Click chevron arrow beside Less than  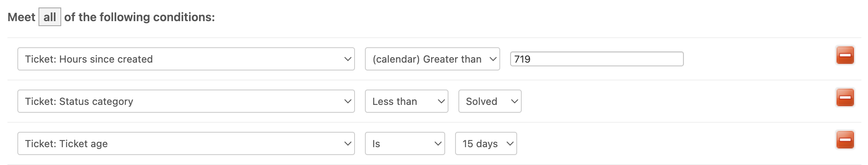click(441, 101)
